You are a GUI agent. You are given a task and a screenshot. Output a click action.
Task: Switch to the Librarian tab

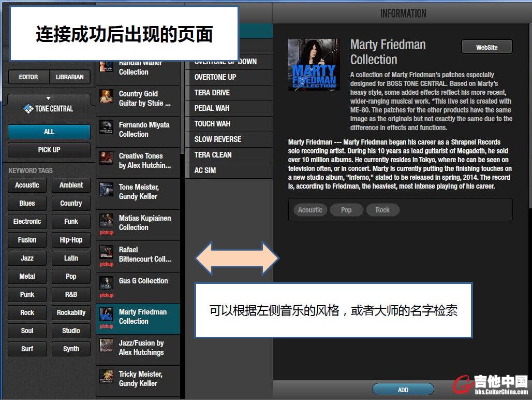(x=69, y=77)
